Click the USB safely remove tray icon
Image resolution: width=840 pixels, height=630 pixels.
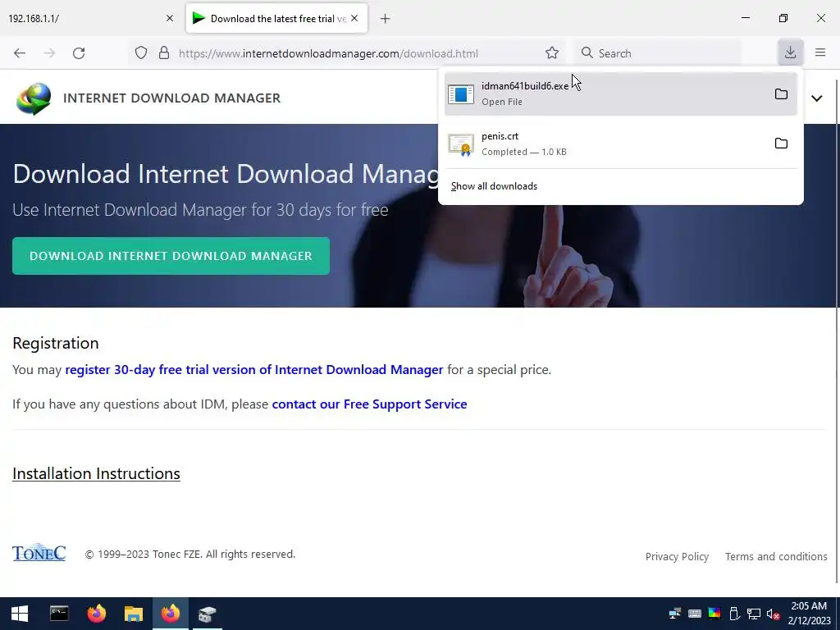tap(734, 614)
